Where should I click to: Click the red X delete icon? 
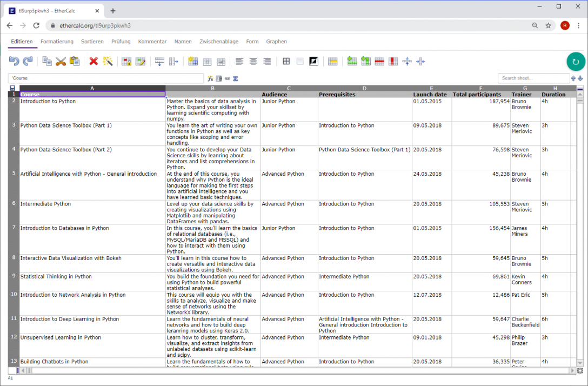coord(93,61)
